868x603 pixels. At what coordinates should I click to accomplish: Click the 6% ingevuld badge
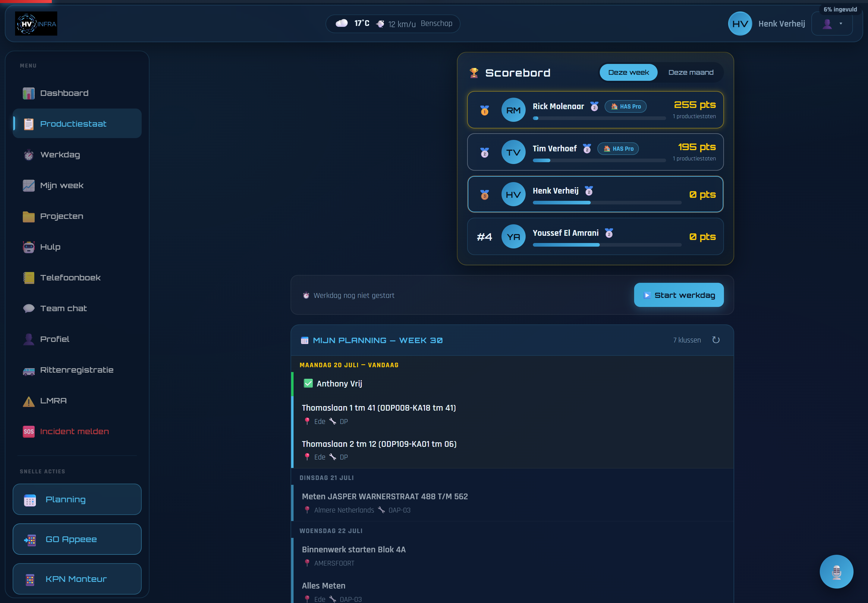coord(840,9)
